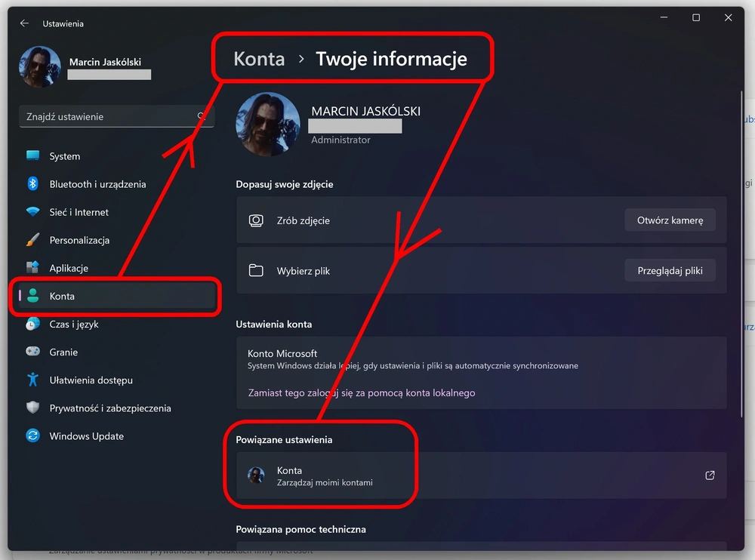Click the large account profile photo
755x560 pixels.
[268, 125]
